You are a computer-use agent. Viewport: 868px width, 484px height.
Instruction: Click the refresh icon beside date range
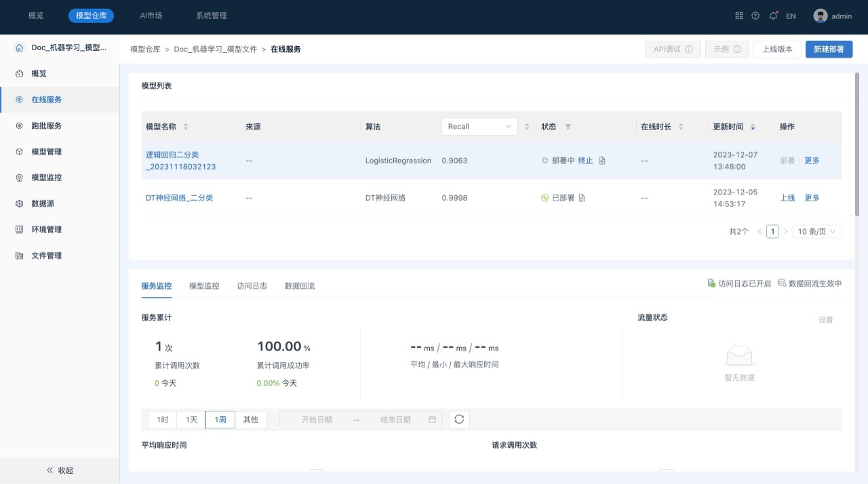tap(459, 420)
